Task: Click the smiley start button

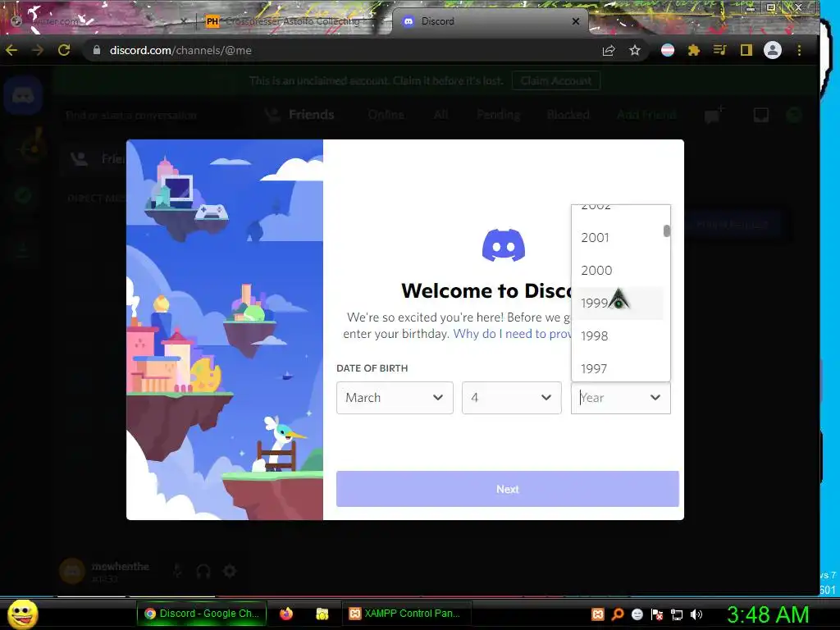Action: tap(22, 614)
